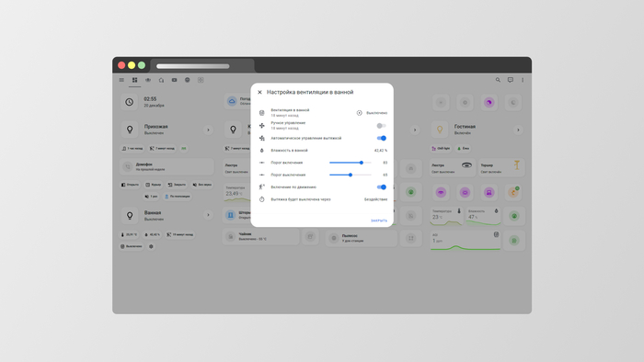
Task: Open the Гостиная Температура 23 graph card
Action: coord(446,217)
